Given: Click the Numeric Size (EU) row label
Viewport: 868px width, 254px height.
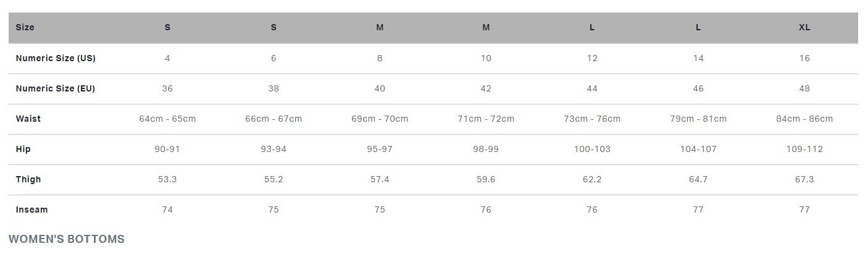Looking at the screenshot, I should click(x=56, y=88).
